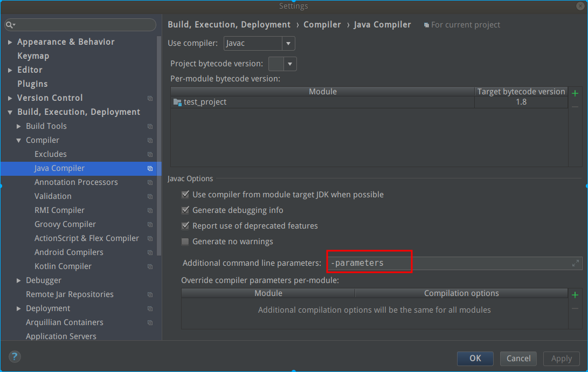Open the Use compiler Javac dropdown

pos(288,44)
